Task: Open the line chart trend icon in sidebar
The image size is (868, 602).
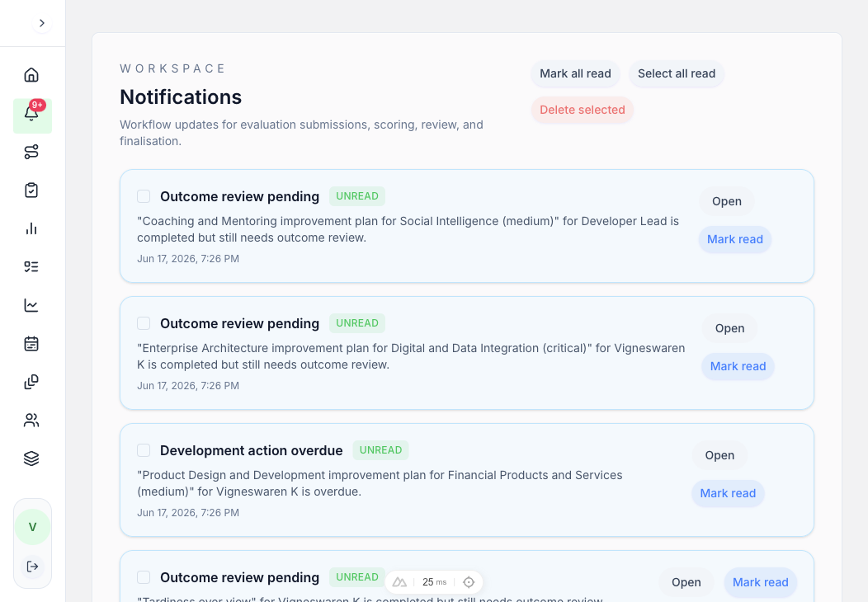Action: click(31, 305)
